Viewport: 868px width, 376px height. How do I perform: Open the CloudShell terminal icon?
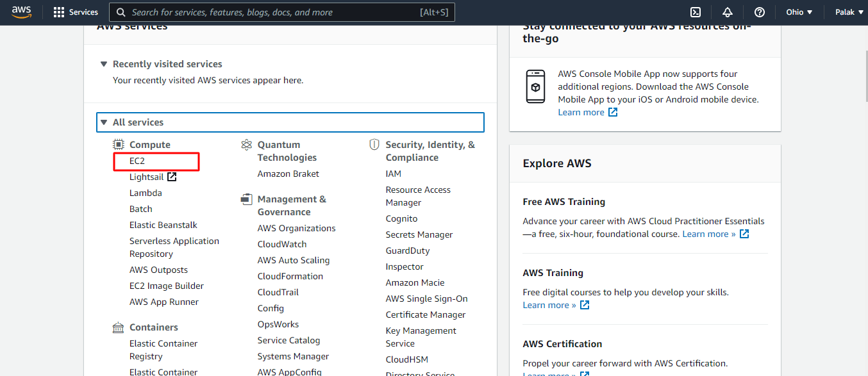point(695,12)
